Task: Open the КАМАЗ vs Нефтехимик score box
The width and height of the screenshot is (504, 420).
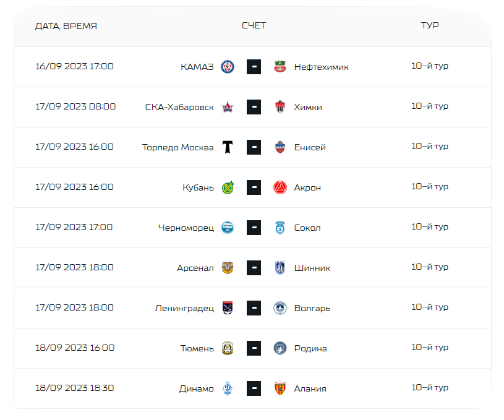Action: click(x=254, y=67)
